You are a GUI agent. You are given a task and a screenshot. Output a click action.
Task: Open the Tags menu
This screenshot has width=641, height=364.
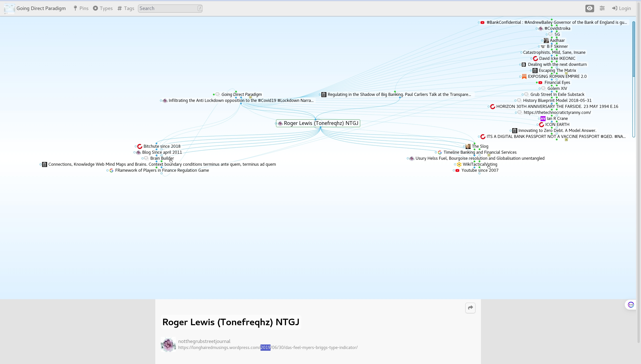tap(126, 8)
